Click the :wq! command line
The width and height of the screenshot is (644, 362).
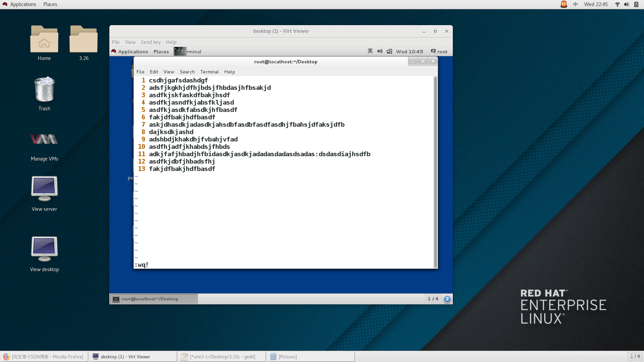tap(141, 265)
